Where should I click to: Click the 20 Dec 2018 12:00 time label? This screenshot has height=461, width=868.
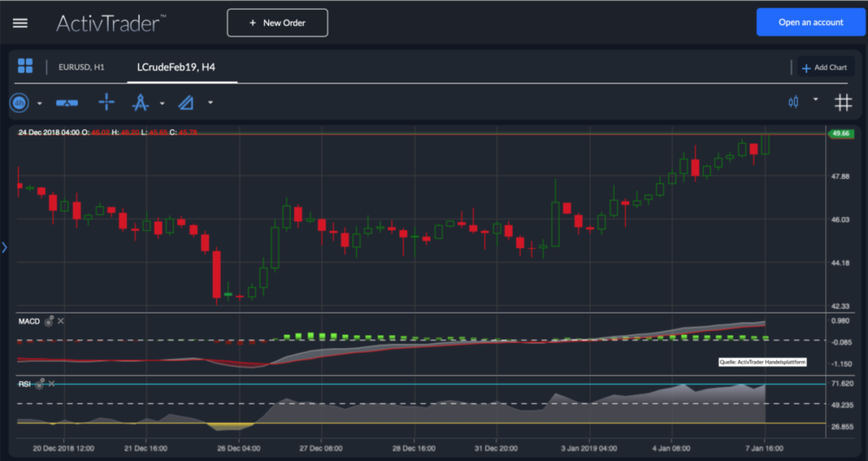tap(63, 448)
